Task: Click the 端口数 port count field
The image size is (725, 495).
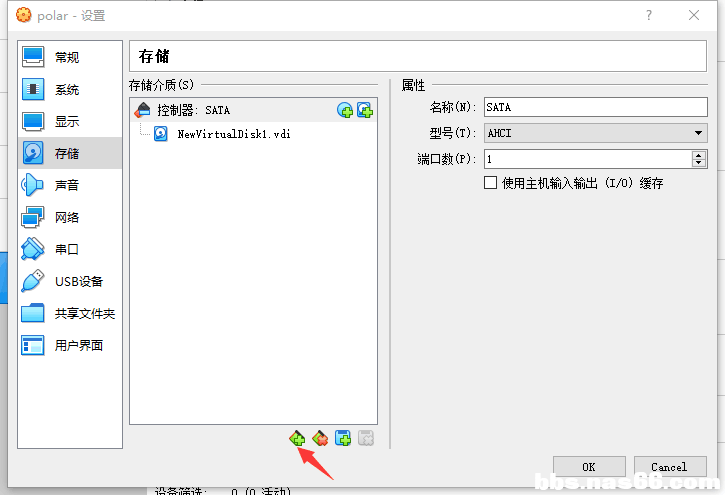Action: (588, 159)
